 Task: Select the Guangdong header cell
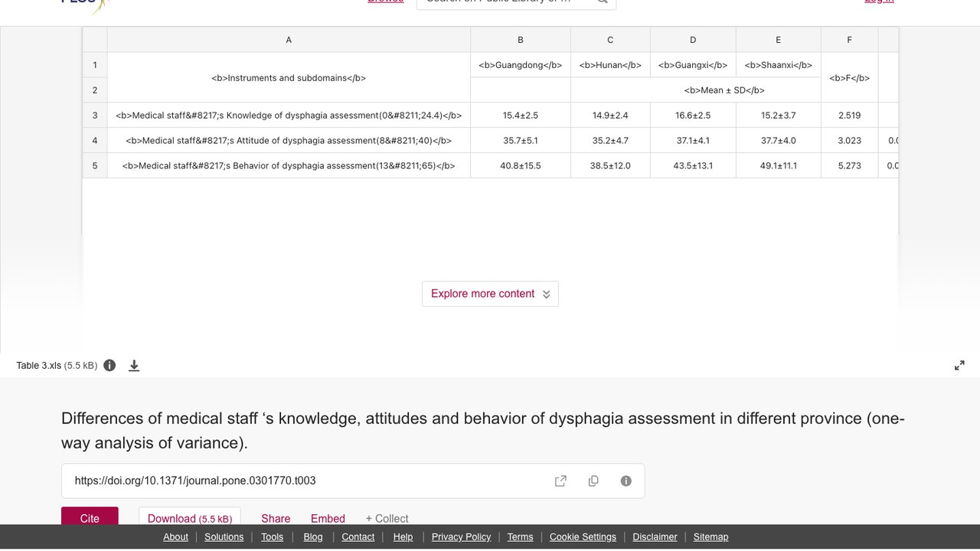(x=521, y=65)
